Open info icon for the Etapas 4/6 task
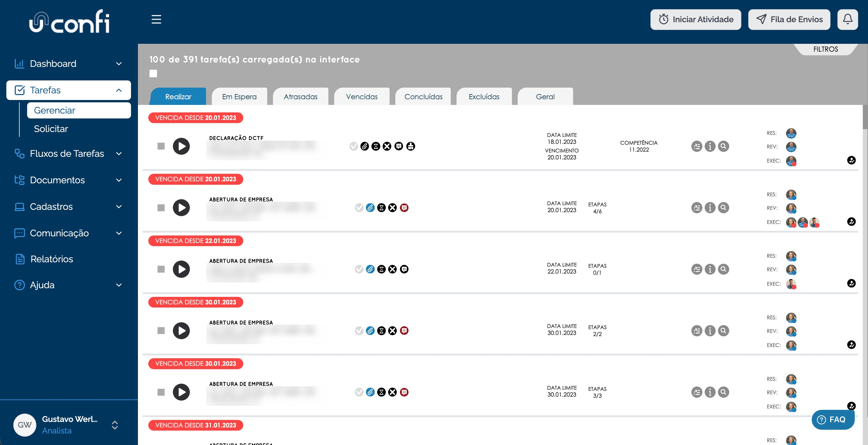Screen dimensions: 868x445 (710, 208)
